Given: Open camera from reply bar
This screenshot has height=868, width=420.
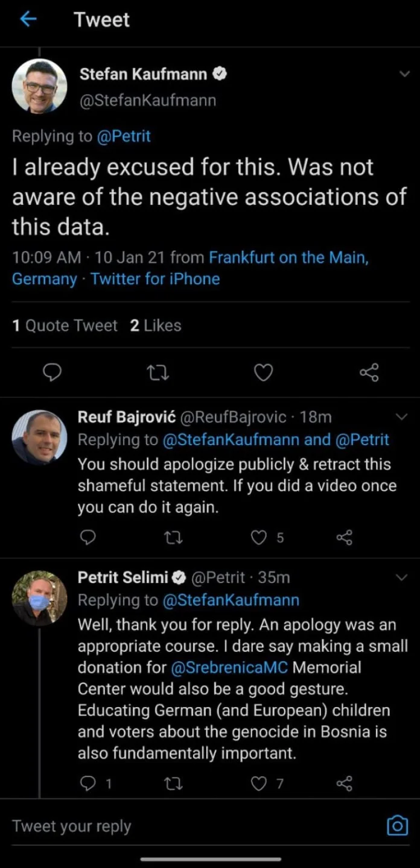Looking at the screenshot, I should [x=396, y=826].
